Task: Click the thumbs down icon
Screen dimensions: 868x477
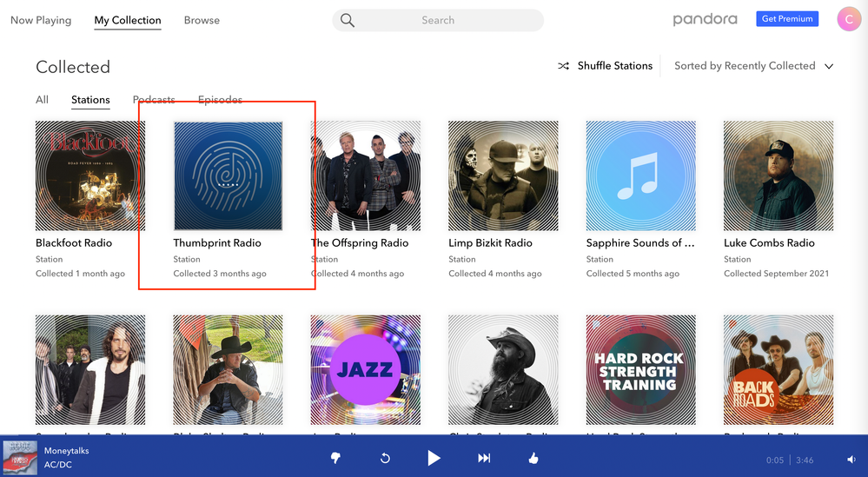Action: [x=335, y=458]
